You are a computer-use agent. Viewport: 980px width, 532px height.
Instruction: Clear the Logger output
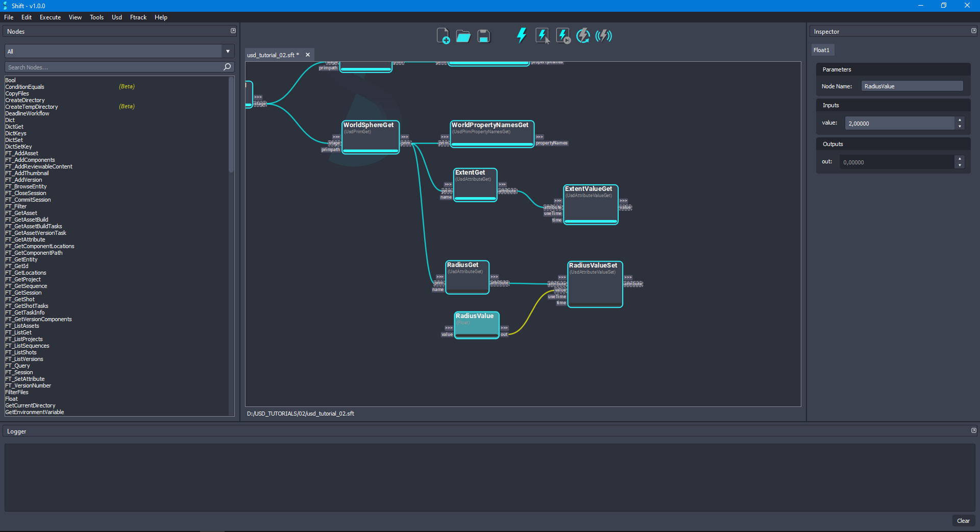pyautogui.click(x=963, y=521)
